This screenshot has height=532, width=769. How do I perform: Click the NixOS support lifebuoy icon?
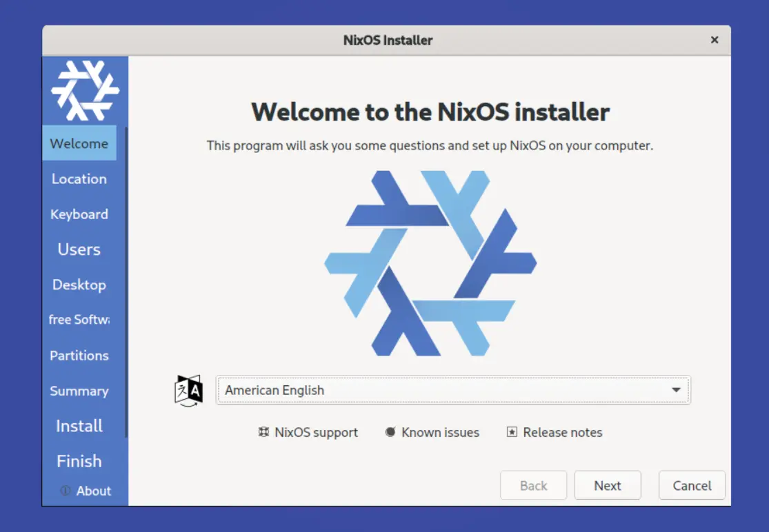263,433
